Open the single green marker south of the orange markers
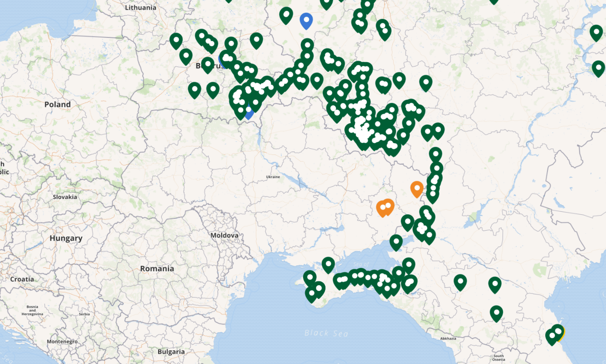The image size is (606, 364). (x=407, y=223)
